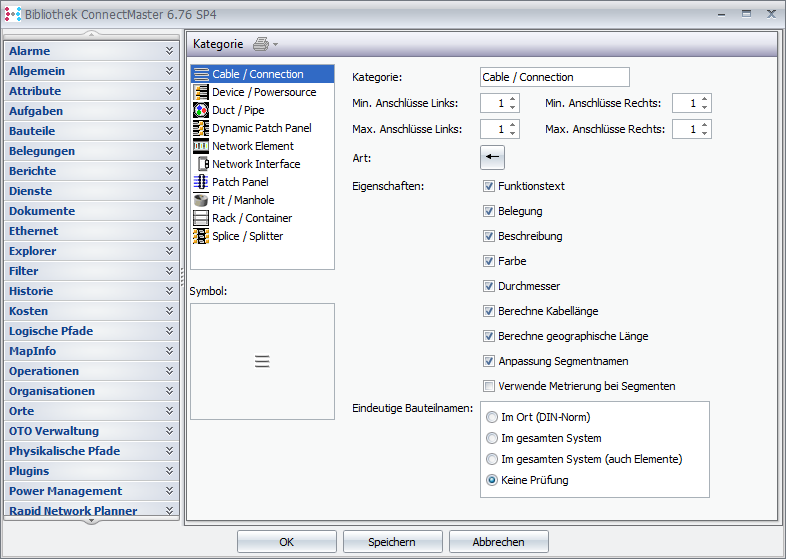Click the Splice / Splitter icon
Image resolution: width=786 pixels, height=559 pixels.
click(x=201, y=236)
